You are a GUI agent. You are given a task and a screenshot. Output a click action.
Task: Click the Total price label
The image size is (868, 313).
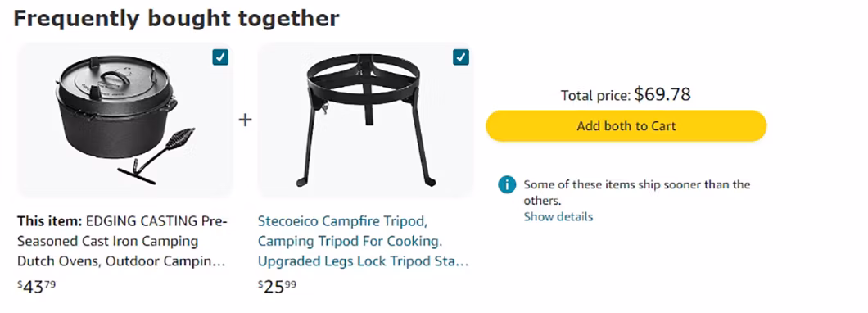point(595,96)
